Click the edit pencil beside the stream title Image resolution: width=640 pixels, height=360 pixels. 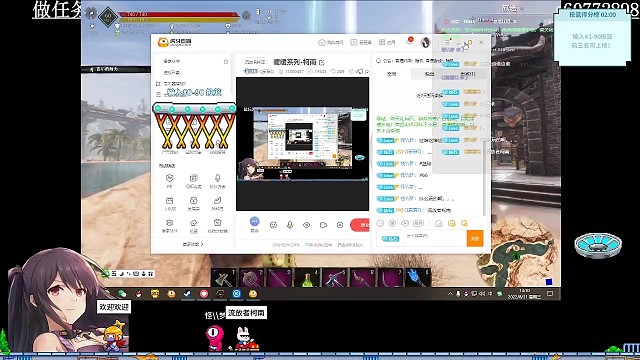tap(322, 62)
